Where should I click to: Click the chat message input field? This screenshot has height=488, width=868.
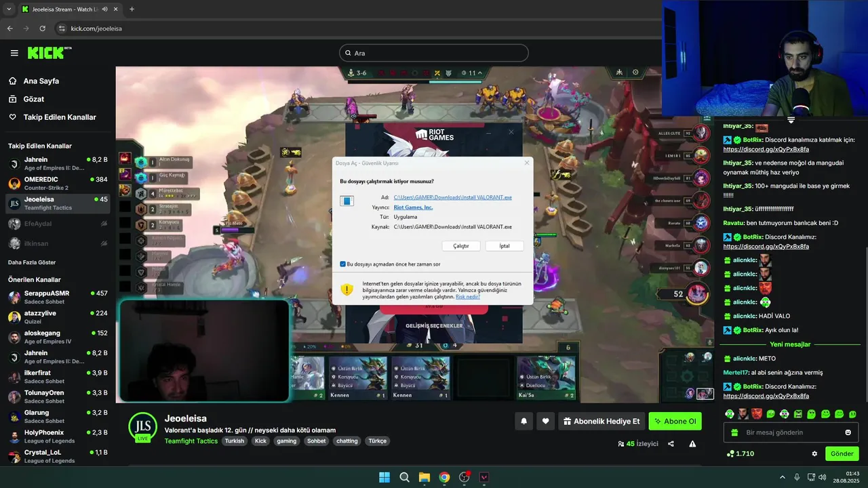click(x=791, y=432)
